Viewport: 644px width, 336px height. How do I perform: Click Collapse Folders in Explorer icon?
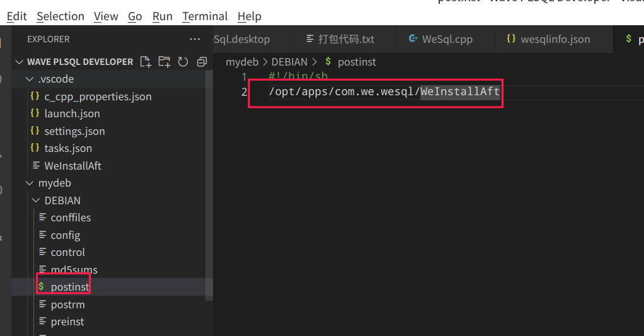coord(202,62)
